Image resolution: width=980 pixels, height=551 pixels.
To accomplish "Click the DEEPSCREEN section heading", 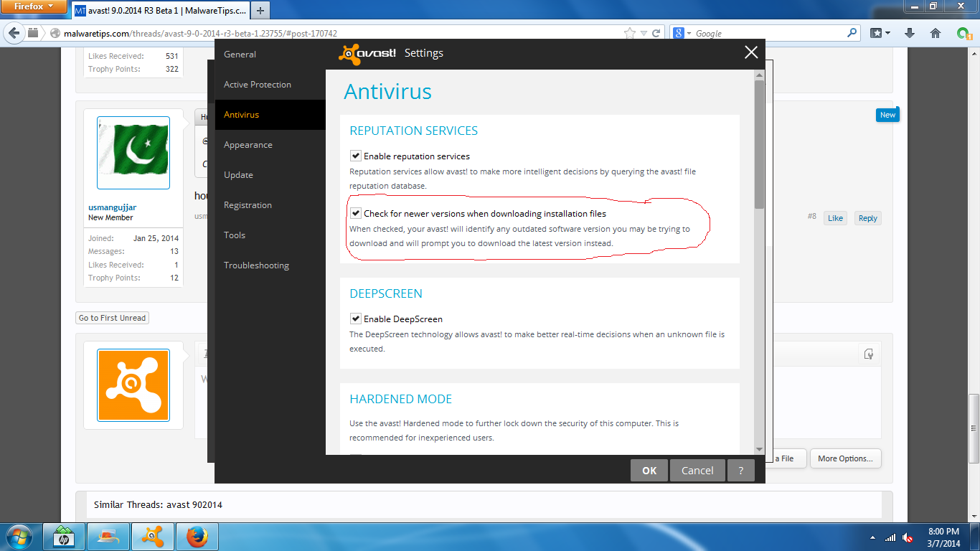I will [x=386, y=293].
